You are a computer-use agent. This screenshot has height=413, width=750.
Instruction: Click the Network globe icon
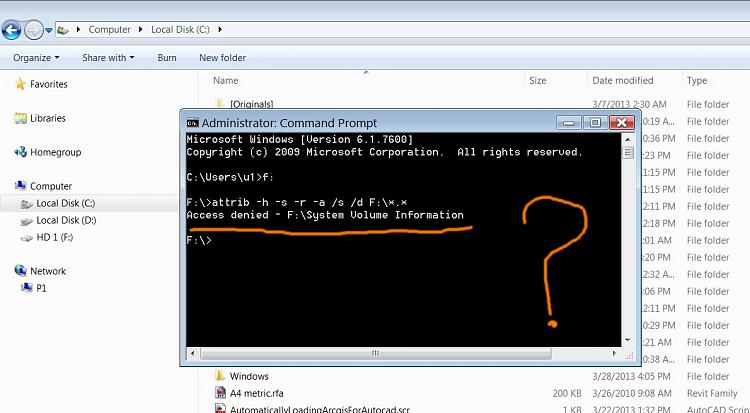click(21, 271)
